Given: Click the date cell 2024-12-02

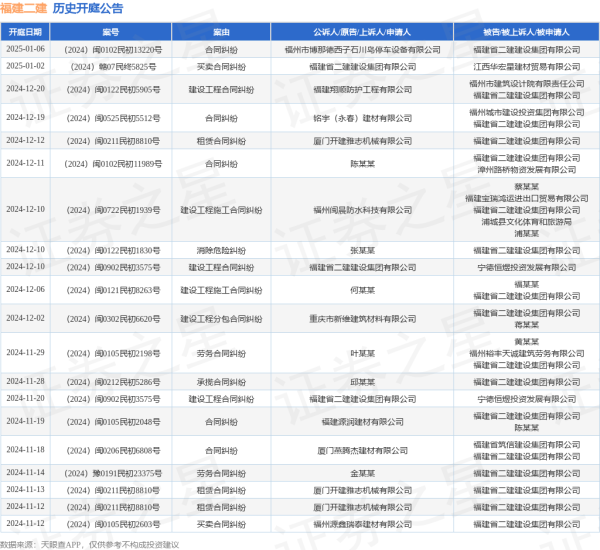Looking at the screenshot, I should (x=25, y=318).
